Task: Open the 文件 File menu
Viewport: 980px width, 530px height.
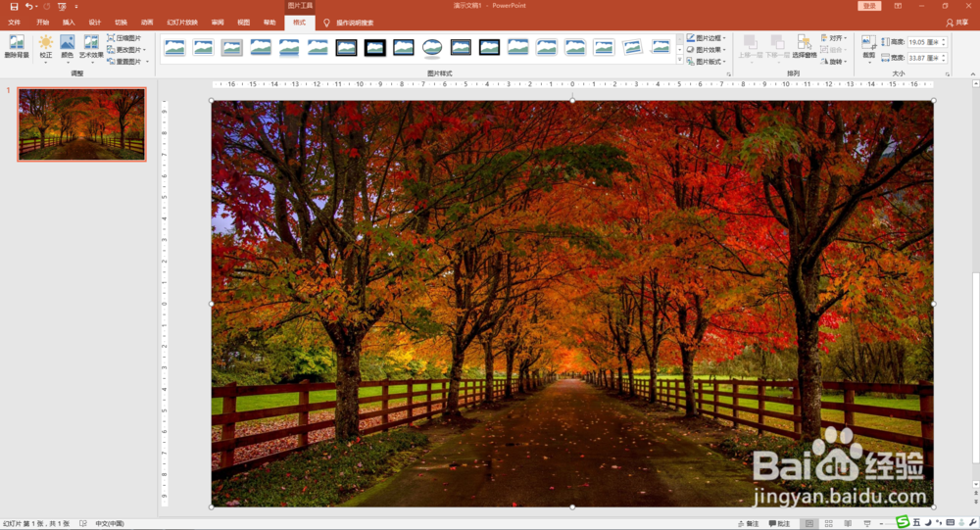Action: click(x=14, y=23)
